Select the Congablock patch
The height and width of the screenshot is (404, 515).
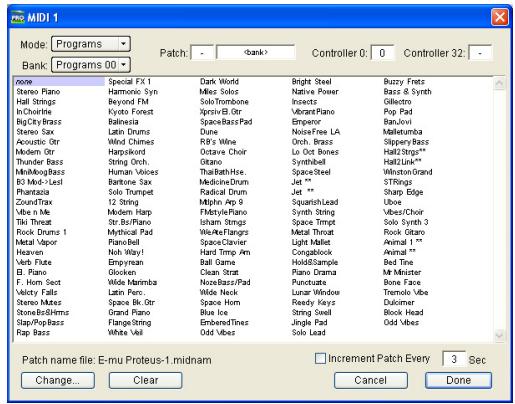(x=312, y=252)
